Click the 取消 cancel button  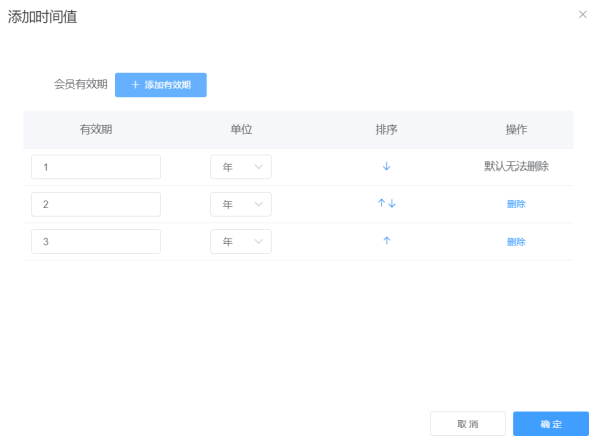(468, 424)
